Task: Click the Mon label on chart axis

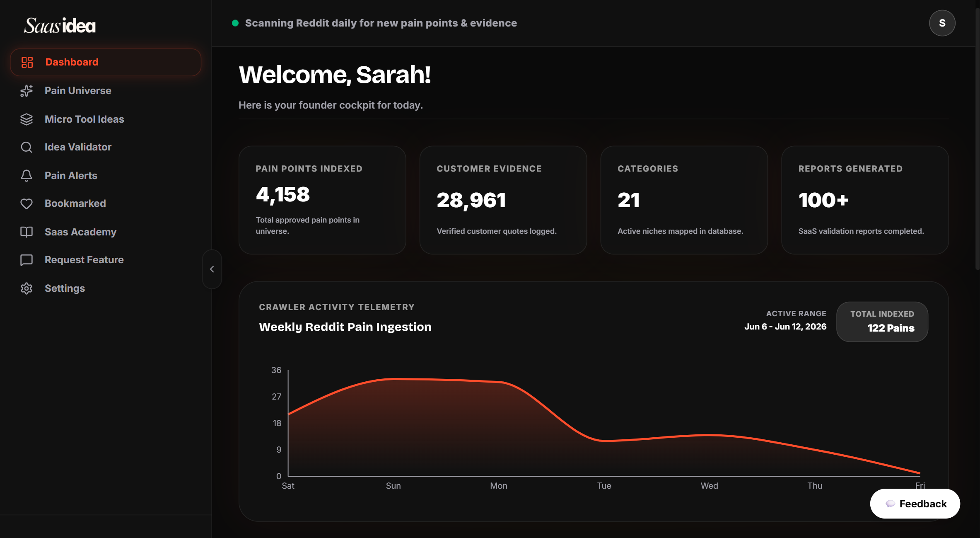Action: click(x=499, y=486)
